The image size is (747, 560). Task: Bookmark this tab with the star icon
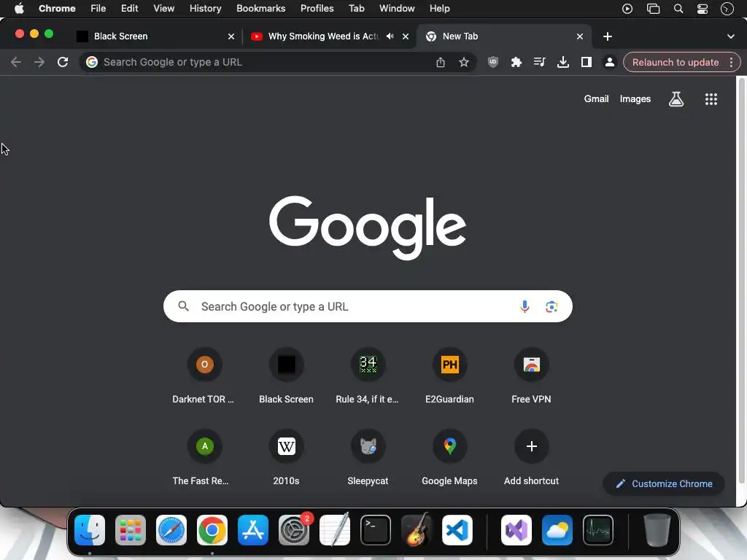(463, 62)
